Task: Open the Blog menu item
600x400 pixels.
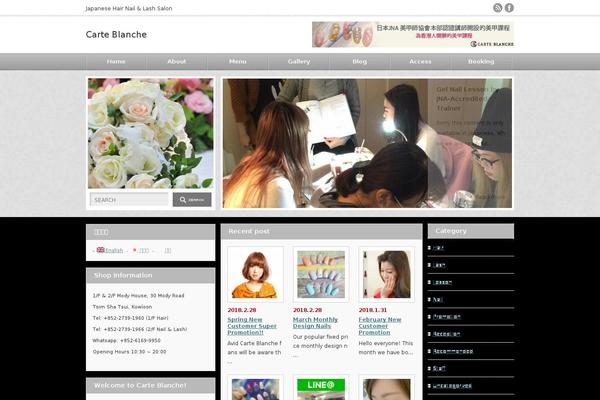Action: [x=360, y=61]
